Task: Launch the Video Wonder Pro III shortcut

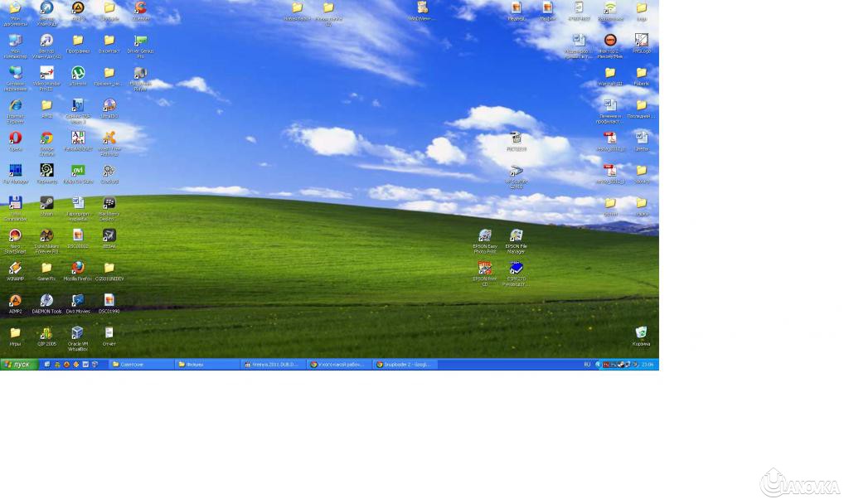Action: click(x=46, y=79)
